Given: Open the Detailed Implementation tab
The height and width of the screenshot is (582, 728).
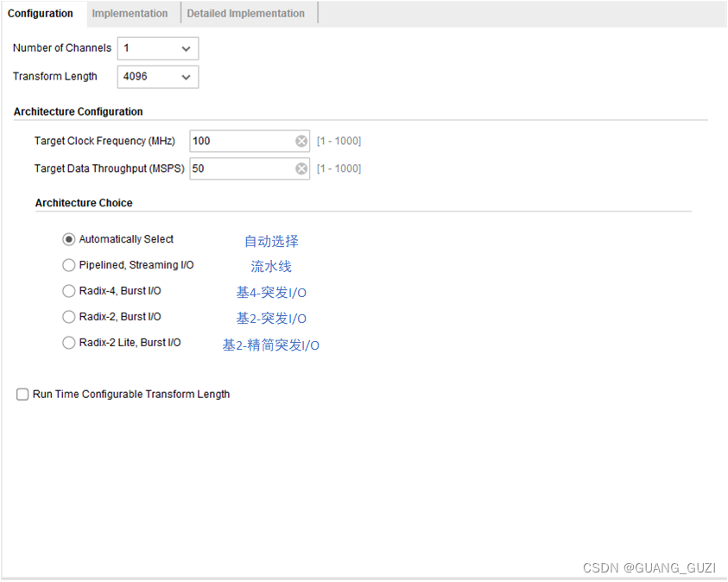Looking at the screenshot, I should click(248, 13).
